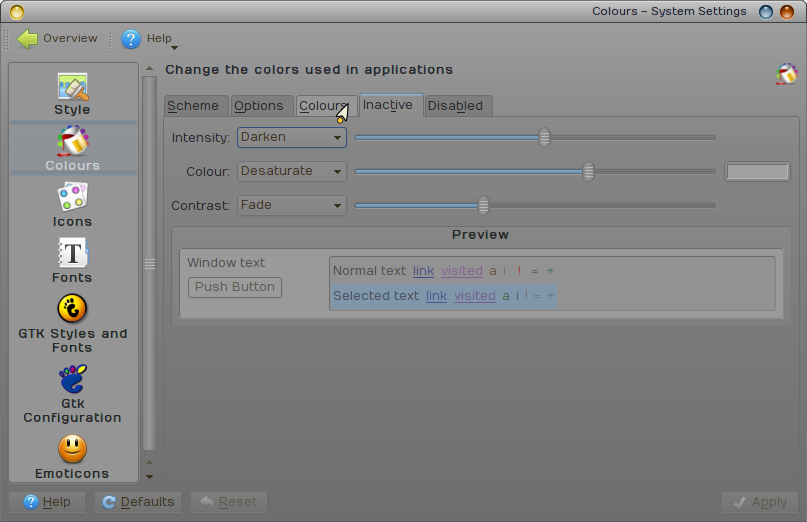Switch to the Colours tab
The width and height of the screenshot is (807, 522).
(327, 106)
